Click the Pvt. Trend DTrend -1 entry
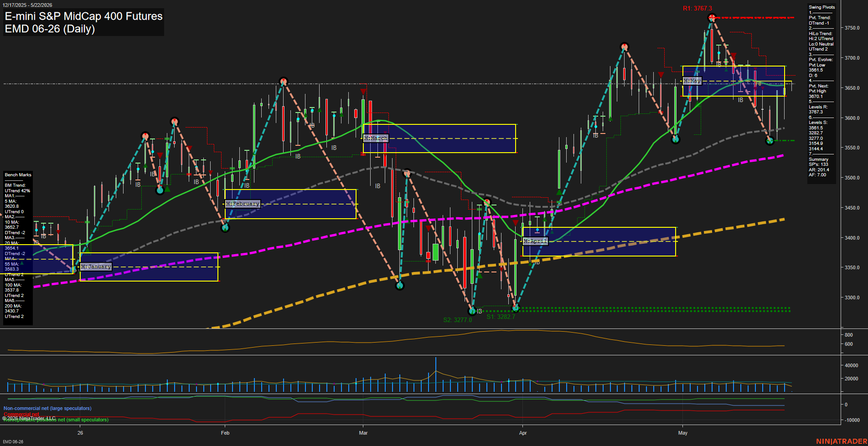This screenshot has width=868, height=446. (820, 21)
